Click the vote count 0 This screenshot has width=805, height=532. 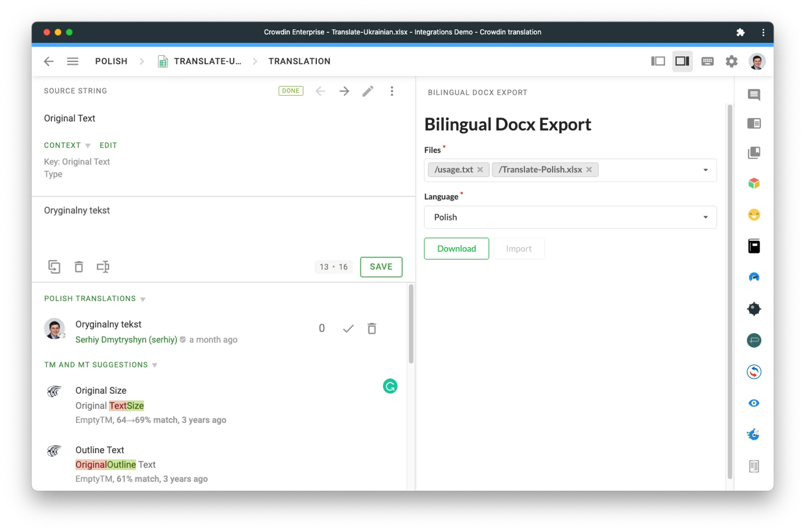click(322, 328)
